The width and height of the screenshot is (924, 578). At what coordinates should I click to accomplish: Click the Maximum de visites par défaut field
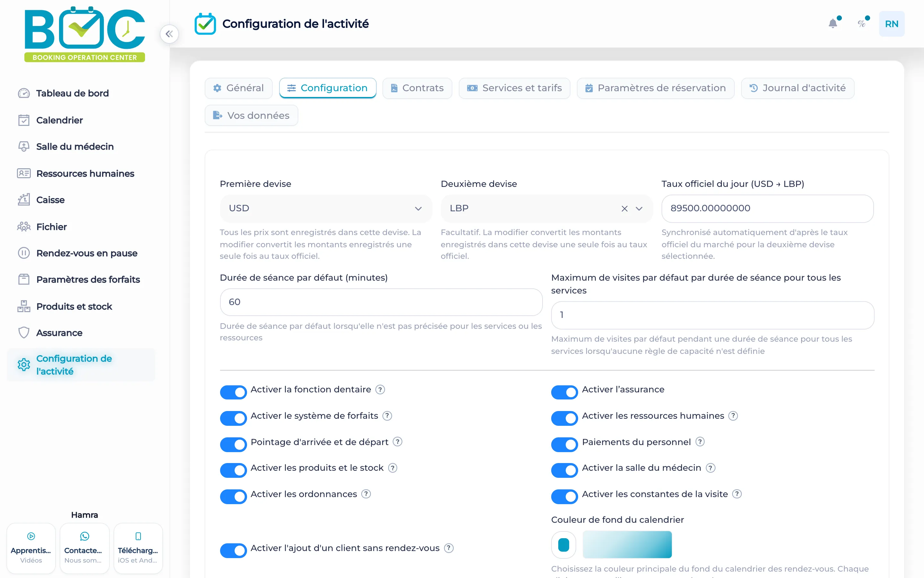(713, 315)
